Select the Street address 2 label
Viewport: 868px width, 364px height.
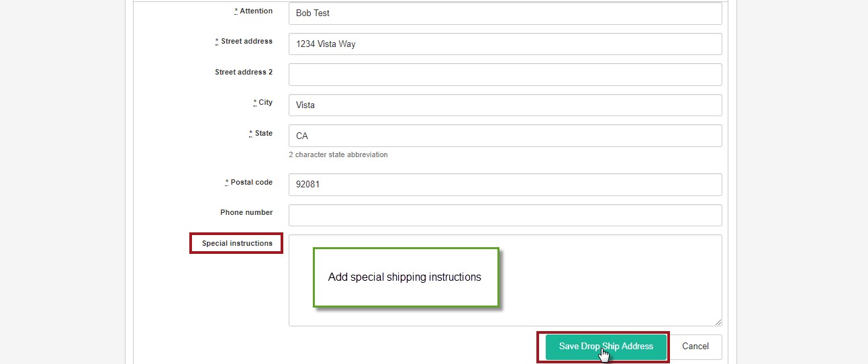pos(244,72)
